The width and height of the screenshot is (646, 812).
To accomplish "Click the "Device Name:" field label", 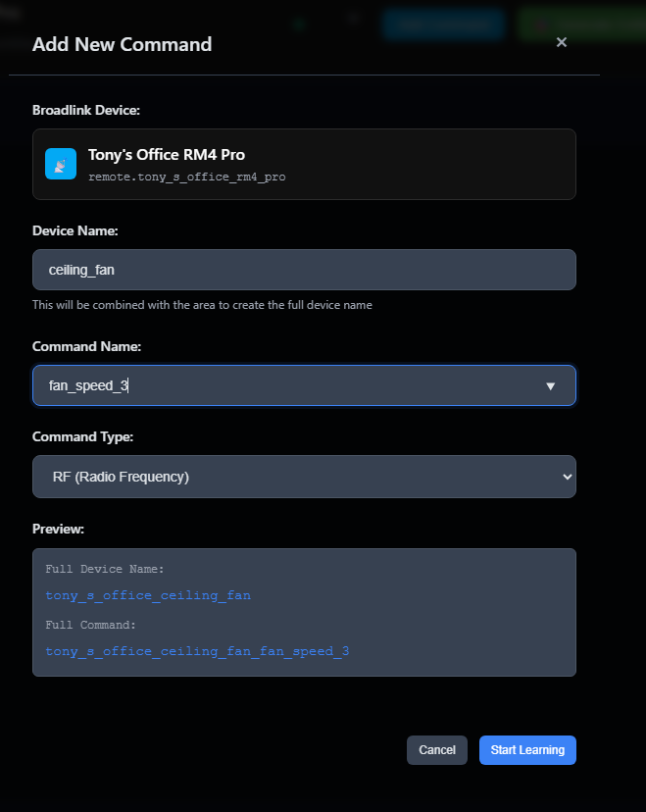I will (x=75, y=230).
